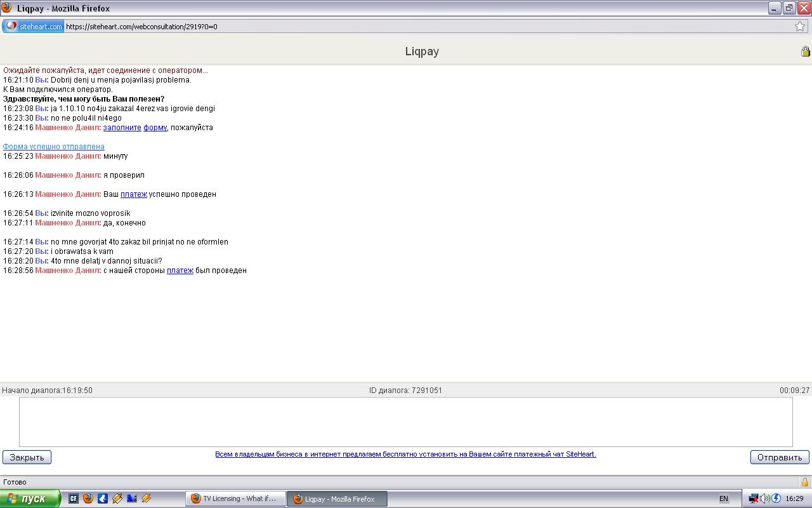Click '4to mne delatj v dannoj situacii?' message
Screen dimensions: 812x508
click(106, 261)
